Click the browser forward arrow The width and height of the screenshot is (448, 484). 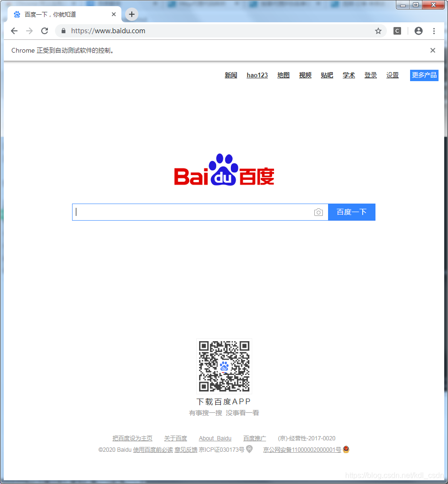click(x=29, y=31)
